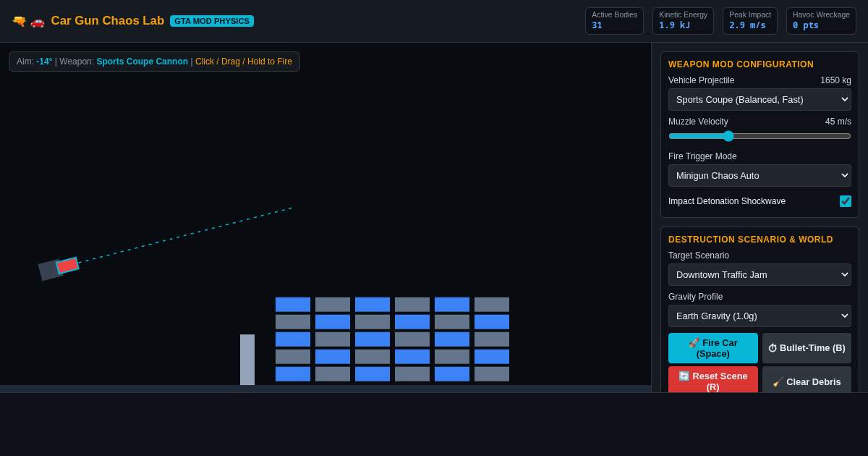Click the red car emoji in header

tap(38, 21)
